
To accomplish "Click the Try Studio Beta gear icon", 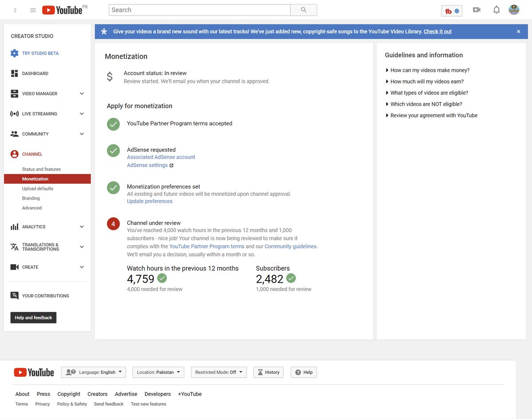I will point(15,53).
